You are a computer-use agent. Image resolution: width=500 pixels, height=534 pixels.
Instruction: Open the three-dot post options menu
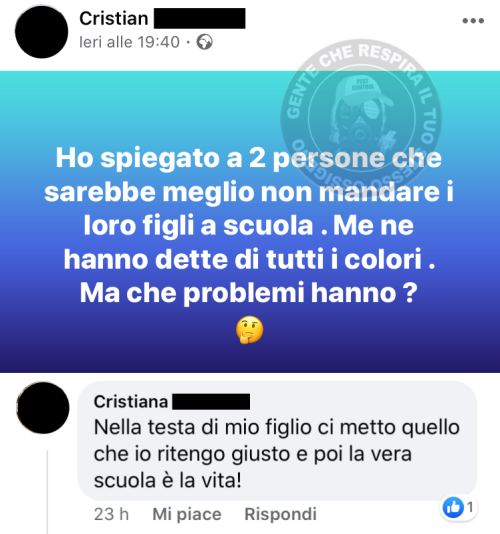coord(473,21)
